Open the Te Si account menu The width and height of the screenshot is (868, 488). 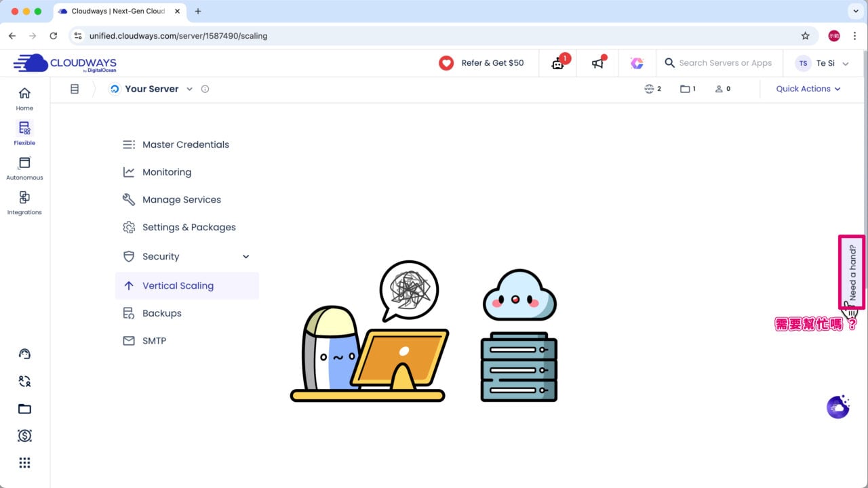822,63
